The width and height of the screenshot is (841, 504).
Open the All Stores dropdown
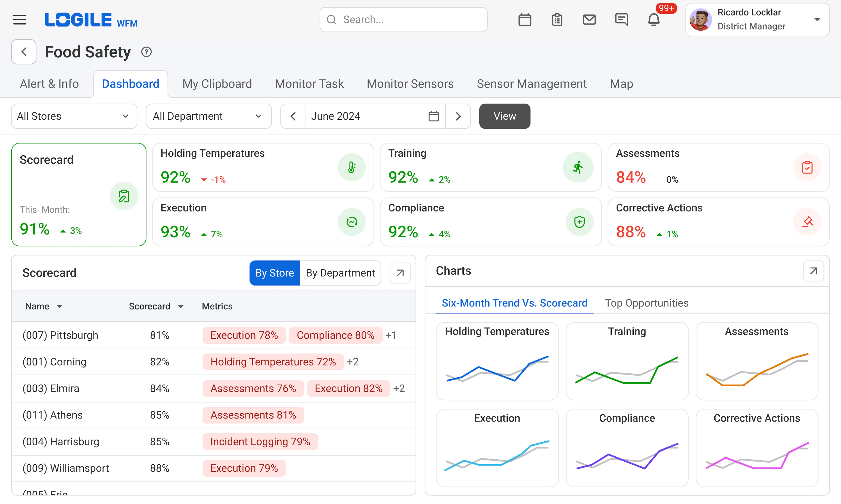pos(74,116)
